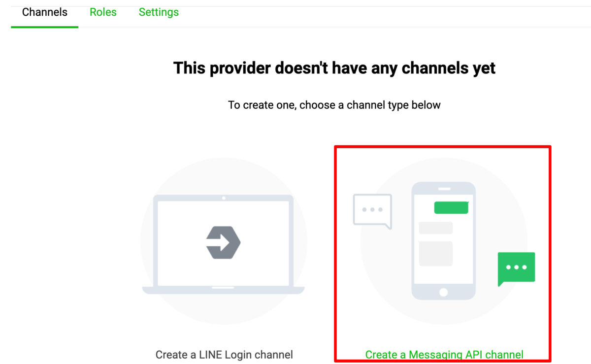This screenshot has height=364, width=591.
Task: Open the Settings tab
Action: pos(159,12)
